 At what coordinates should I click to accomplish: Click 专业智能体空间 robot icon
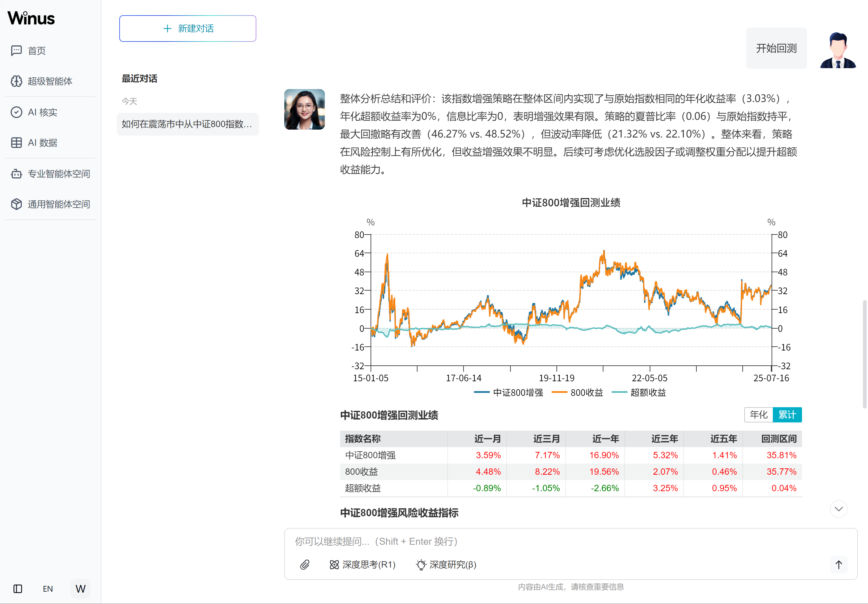click(16, 174)
